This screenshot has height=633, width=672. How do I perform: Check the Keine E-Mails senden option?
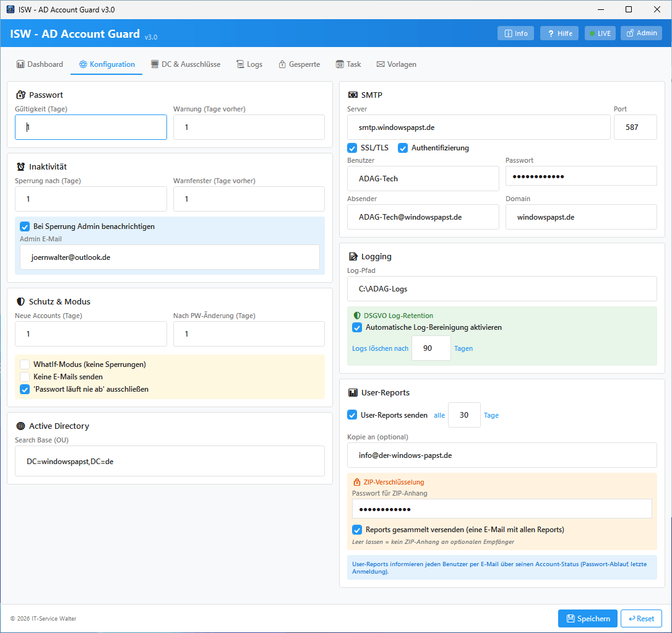click(25, 377)
